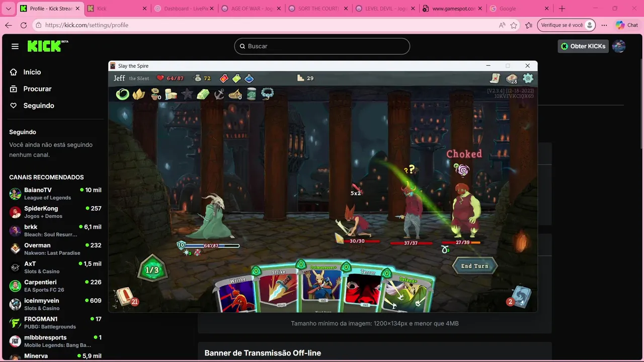Screen dimensions: 644x362
Task: Switch to the Google tab
Action: click(520, 9)
